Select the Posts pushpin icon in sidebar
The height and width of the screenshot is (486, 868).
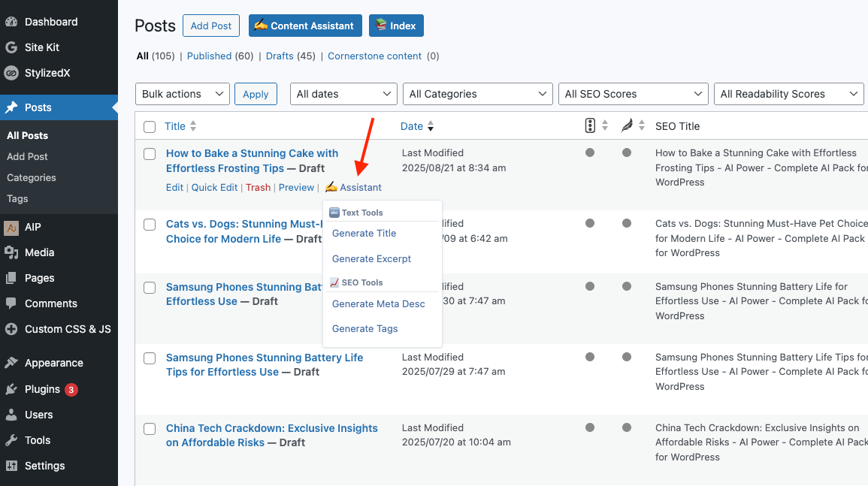coord(11,107)
